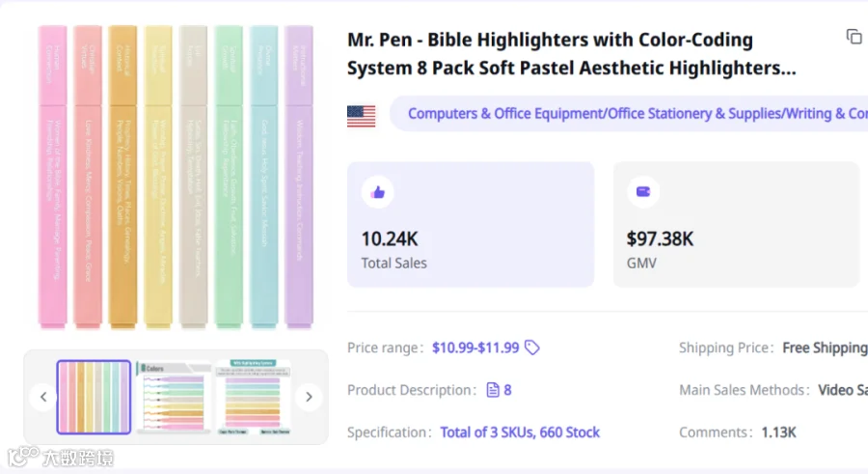Click the price tag icon
Viewport: 868px width, 474px height.
click(x=532, y=348)
